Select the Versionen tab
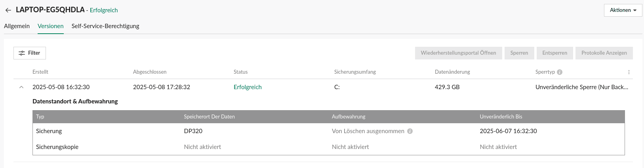 [x=51, y=26]
